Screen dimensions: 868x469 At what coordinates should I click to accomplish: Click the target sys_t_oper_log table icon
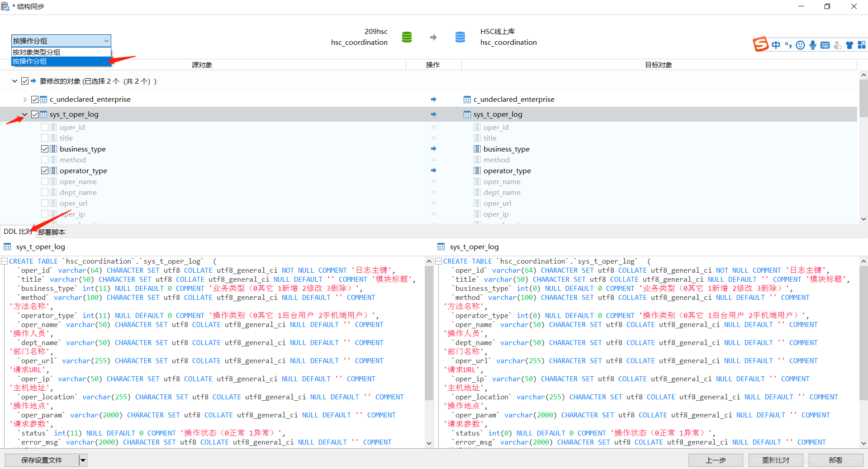(467, 114)
